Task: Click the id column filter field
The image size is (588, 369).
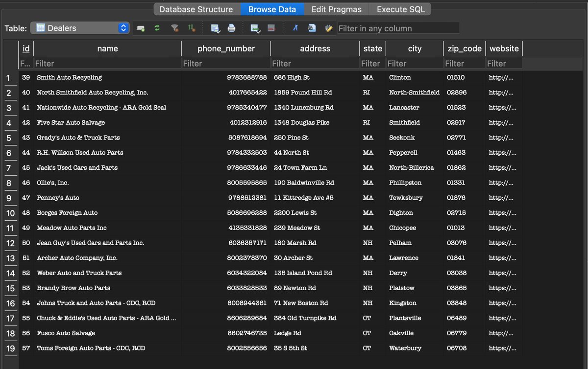Action: coord(26,63)
